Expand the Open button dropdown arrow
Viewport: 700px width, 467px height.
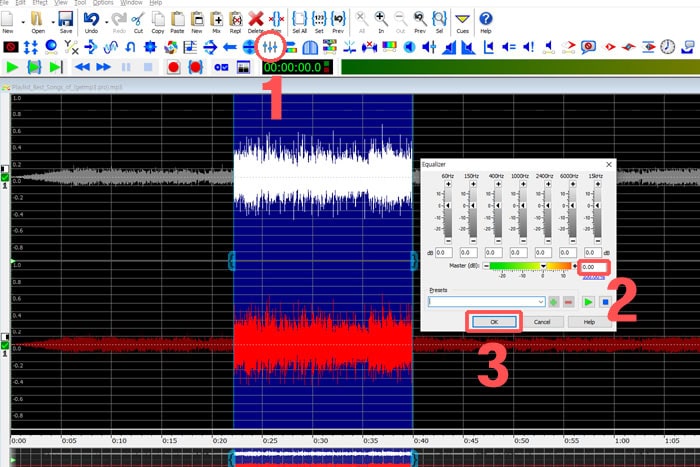pyautogui.click(x=53, y=21)
